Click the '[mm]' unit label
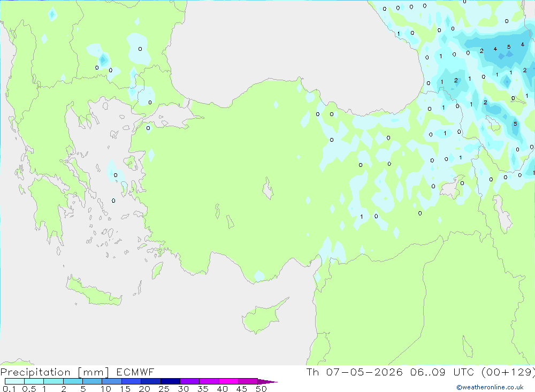The height and width of the screenshot is (392, 535). tap(93, 372)
